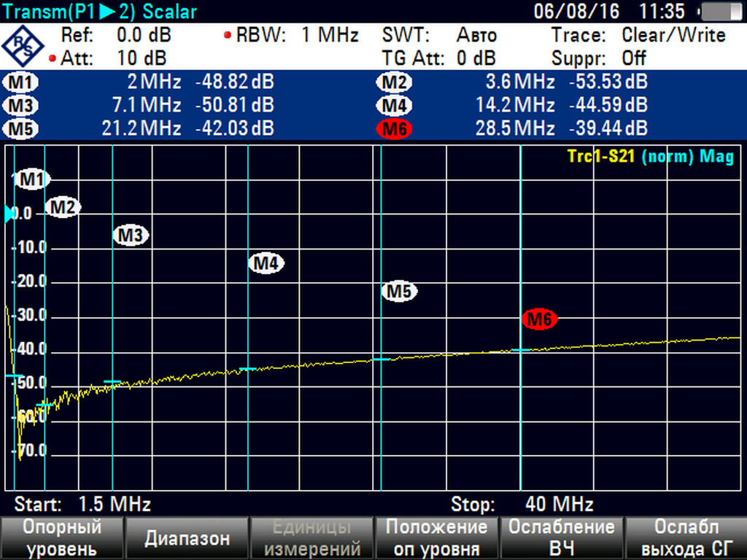Image resolution: width=747 pixels, height=560 pixels.
Task: Select the M5 marker badge in the table
Action: point(22,129)
